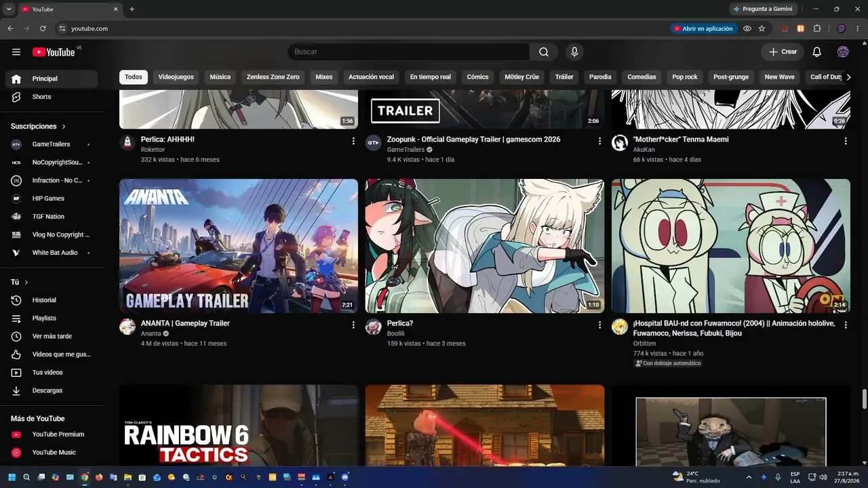Viewport: 868px width, 488px height.
Task: Open the browser extensions puzzle icon
Action: click(x=816, y=28)
